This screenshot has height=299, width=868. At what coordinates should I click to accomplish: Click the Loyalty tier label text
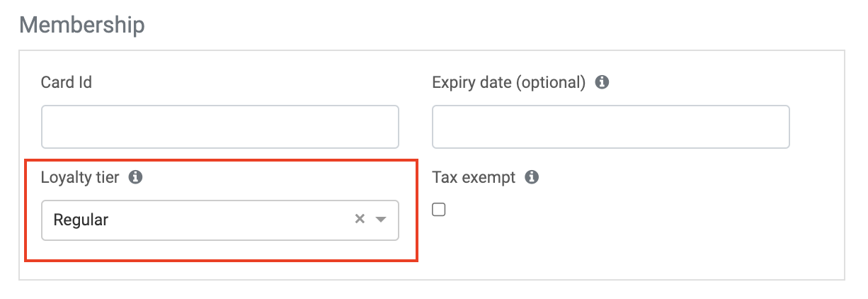(80, 177)
